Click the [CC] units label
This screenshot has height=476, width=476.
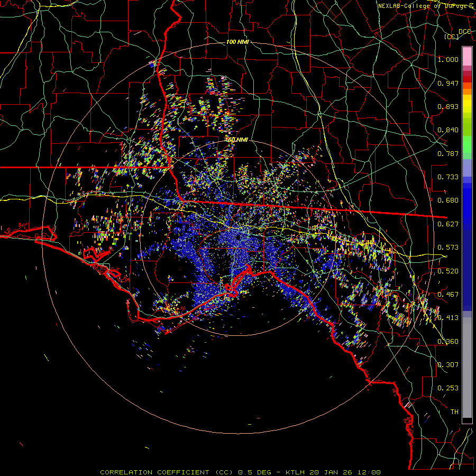[452, 36]
